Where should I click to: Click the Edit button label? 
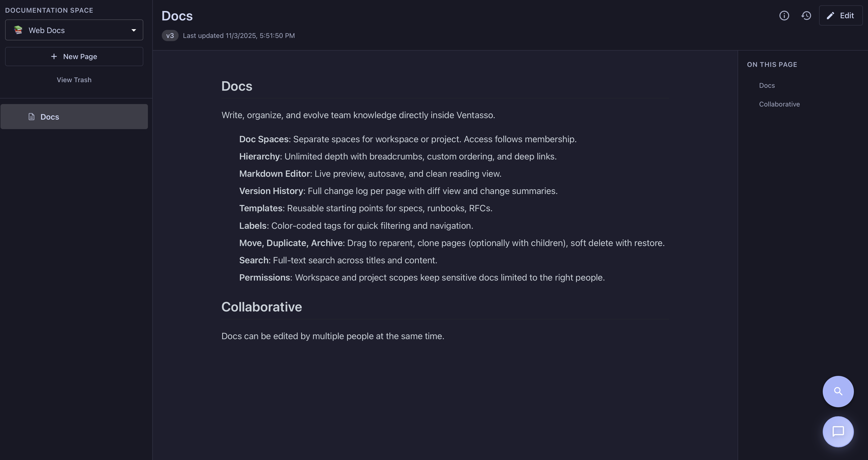[846, 16]
